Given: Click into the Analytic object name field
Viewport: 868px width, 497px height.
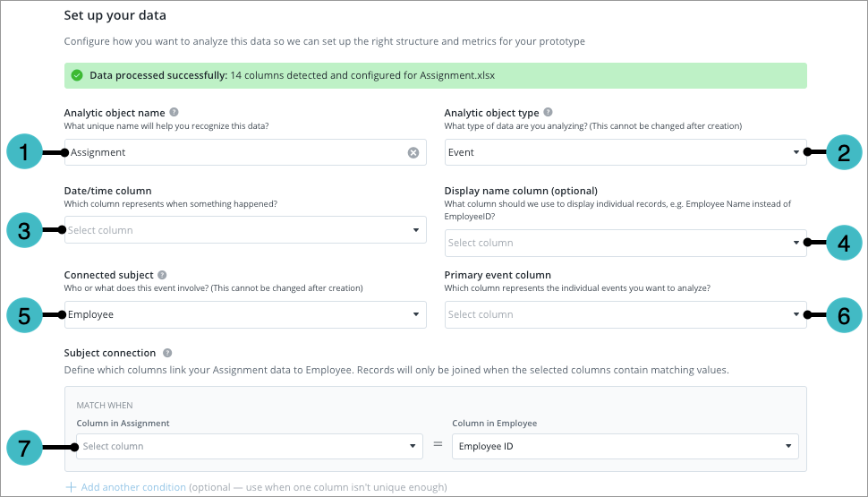Looking at the screenshot, I should point(233,152).
